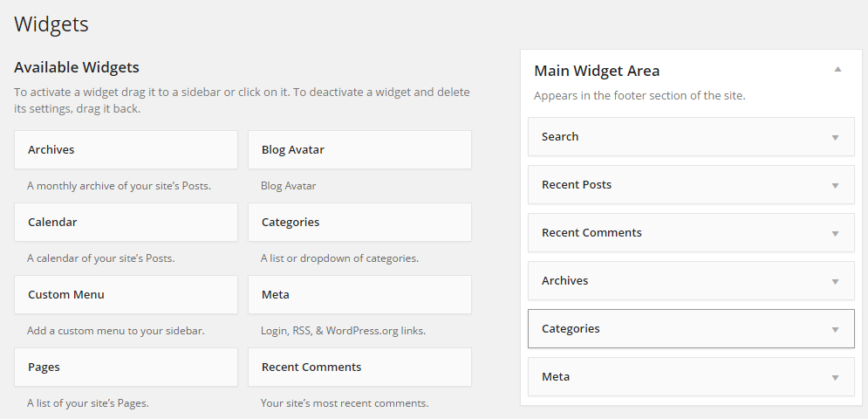Click the Search title in widget area
This screenshot has width=868, height=419.
click(x=560, y=136)
